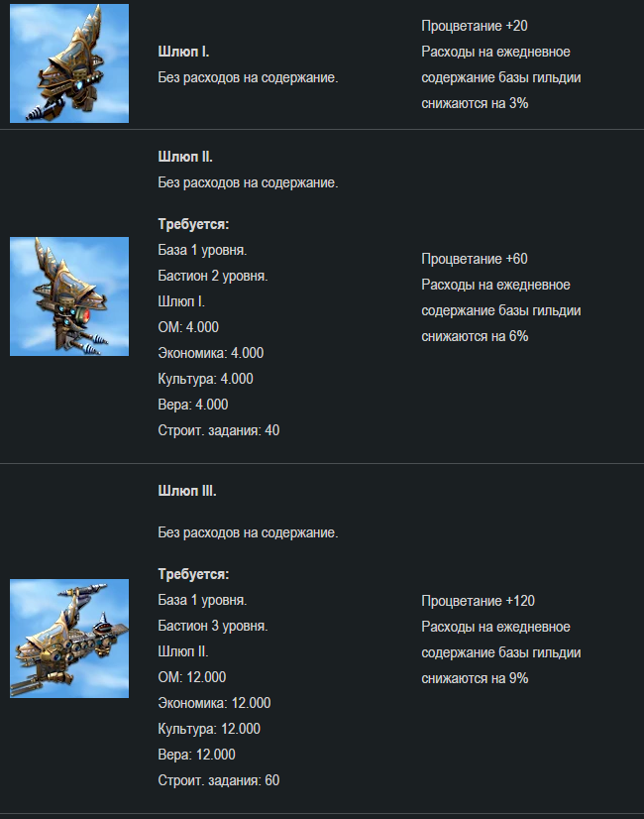Click 'Шлюп I.' requirement under Шлюп II
Viewport: 644px width, 819px height.
pos(181,301)
